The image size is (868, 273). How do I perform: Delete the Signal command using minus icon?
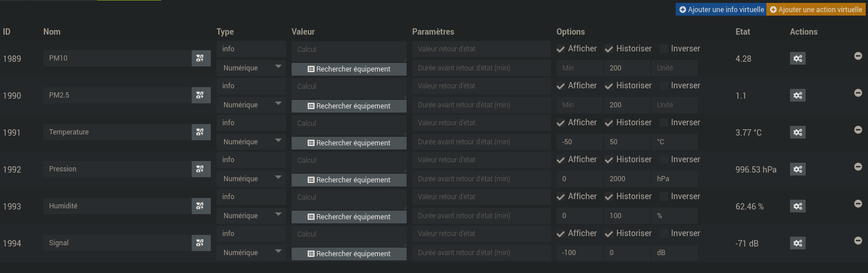(x=858, y=241)
